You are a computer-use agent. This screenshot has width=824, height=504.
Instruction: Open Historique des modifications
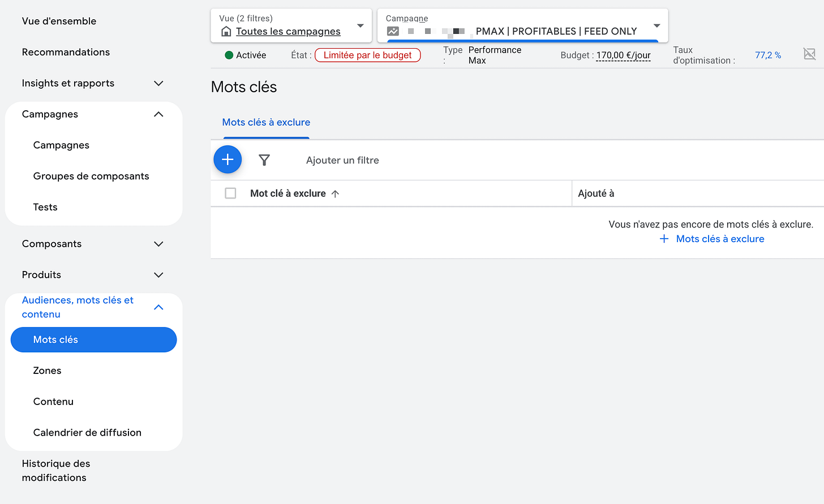(56, 471)
